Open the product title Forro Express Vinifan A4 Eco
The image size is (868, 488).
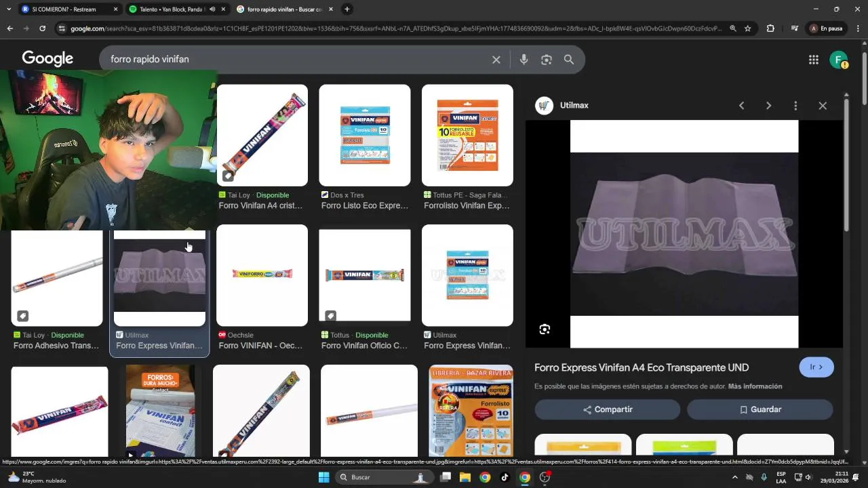642,367
